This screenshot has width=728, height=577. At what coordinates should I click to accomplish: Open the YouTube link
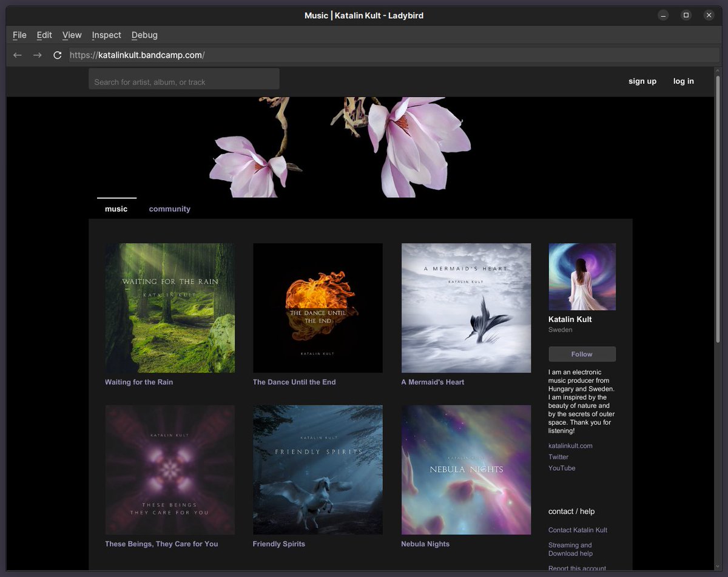point(562,468)
